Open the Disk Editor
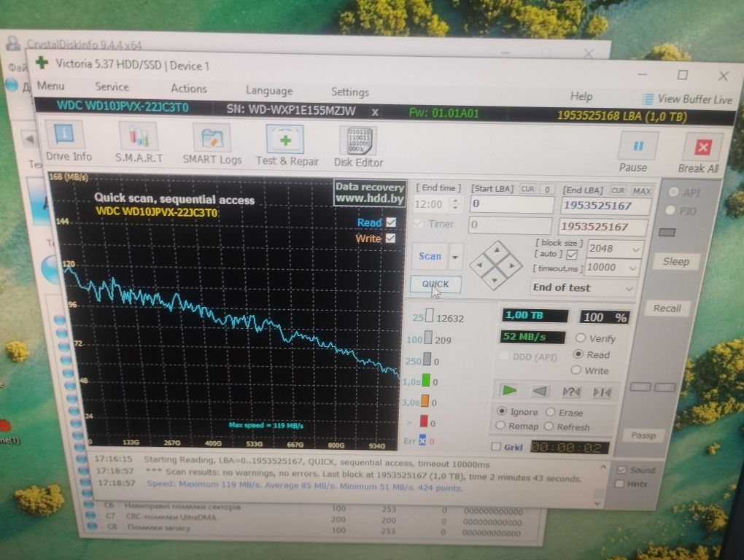This screenshot has width=744, height=560. coord(358,147)
